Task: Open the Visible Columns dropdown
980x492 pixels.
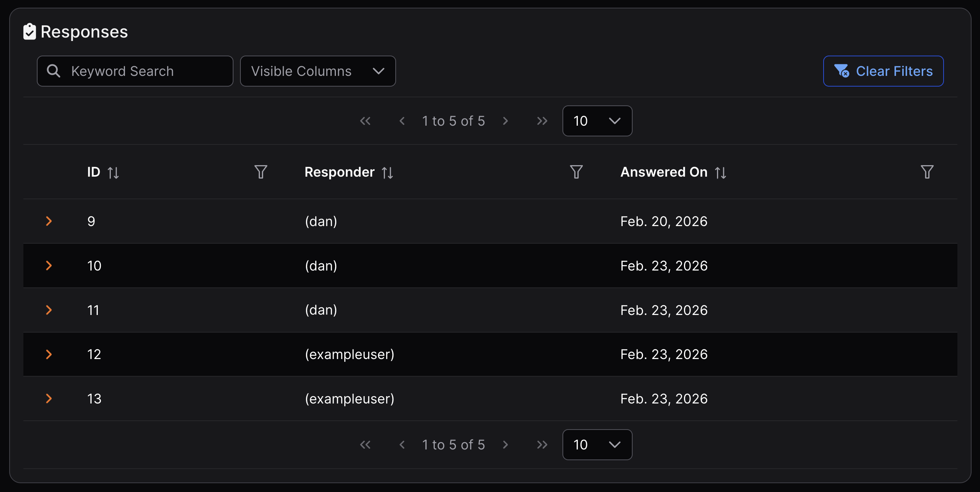Action: (317, 71)
